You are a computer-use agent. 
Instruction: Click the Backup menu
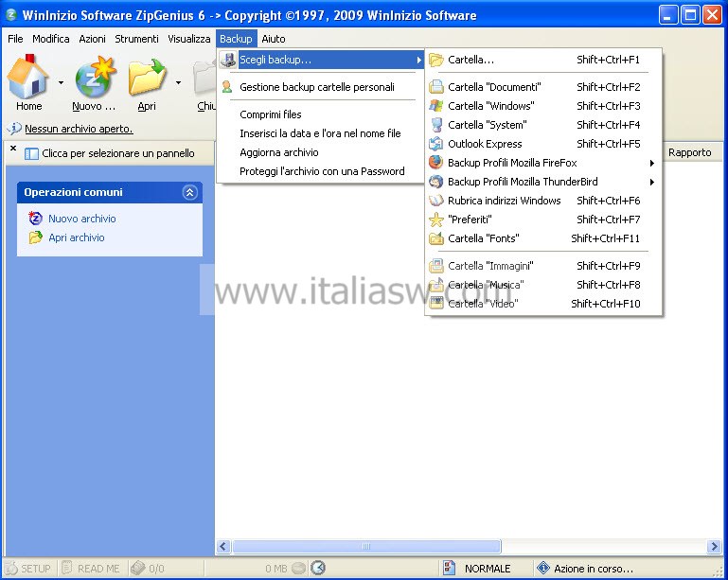236,39
